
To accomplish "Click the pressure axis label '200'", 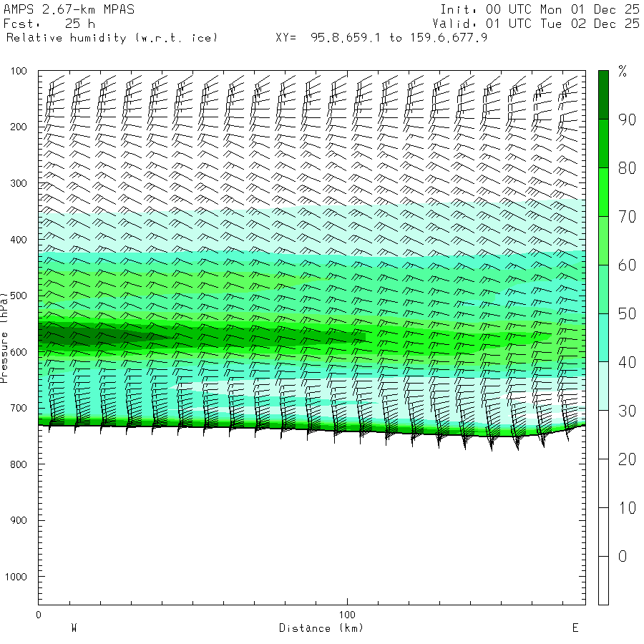I will click(19, 127).
